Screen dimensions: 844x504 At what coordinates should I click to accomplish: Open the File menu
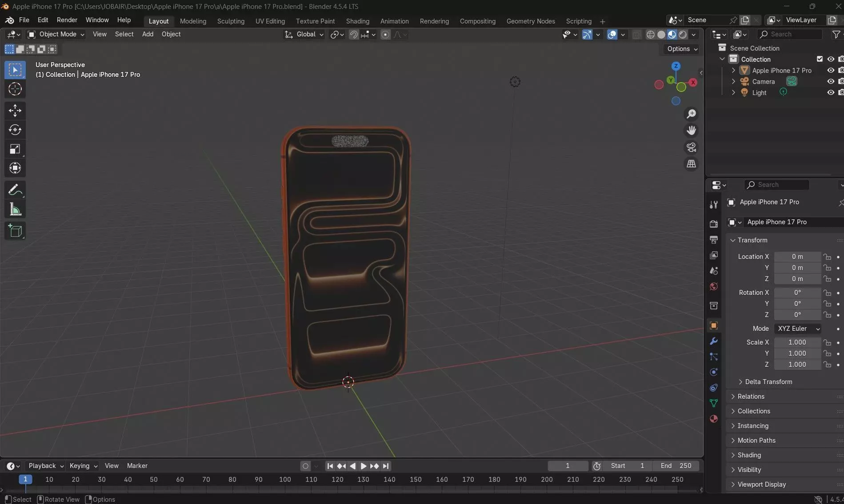coord(24,20)
